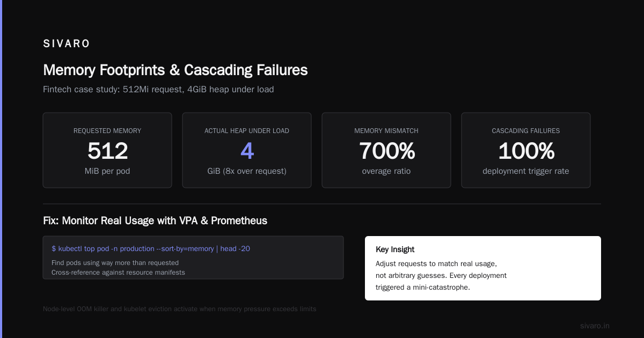Open the Cascading Failures 100% card
644x338 pixels.
click(526, 150)
